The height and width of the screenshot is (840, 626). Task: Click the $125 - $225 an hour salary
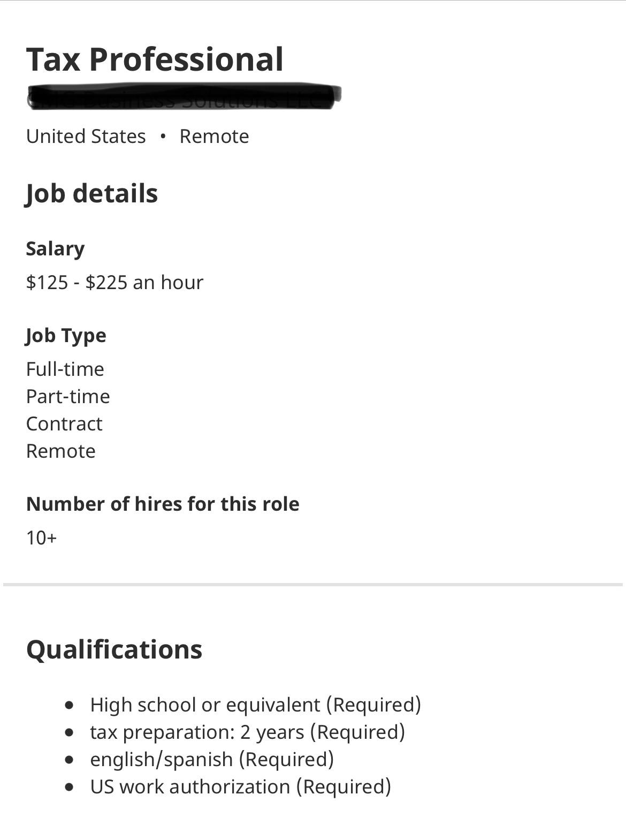114,282
